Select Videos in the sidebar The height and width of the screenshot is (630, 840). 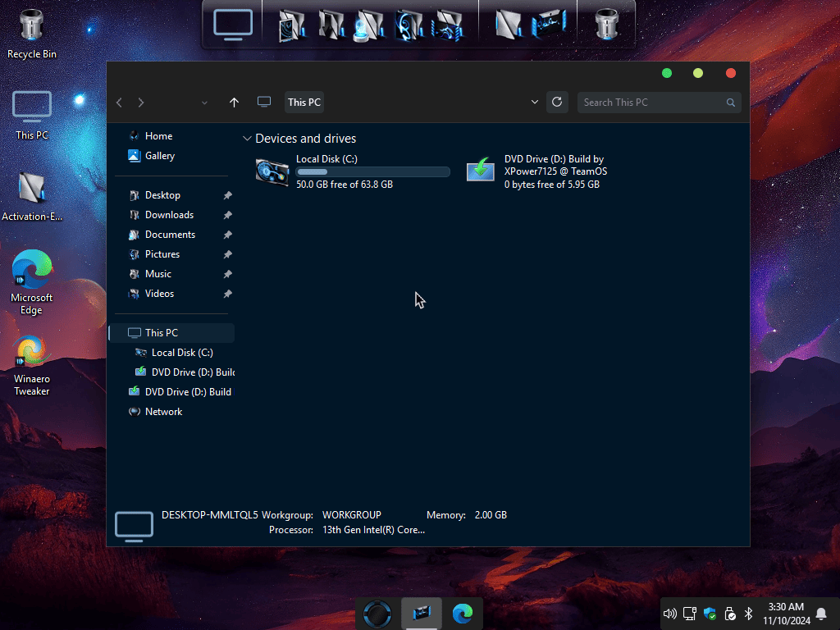[159, 294]
